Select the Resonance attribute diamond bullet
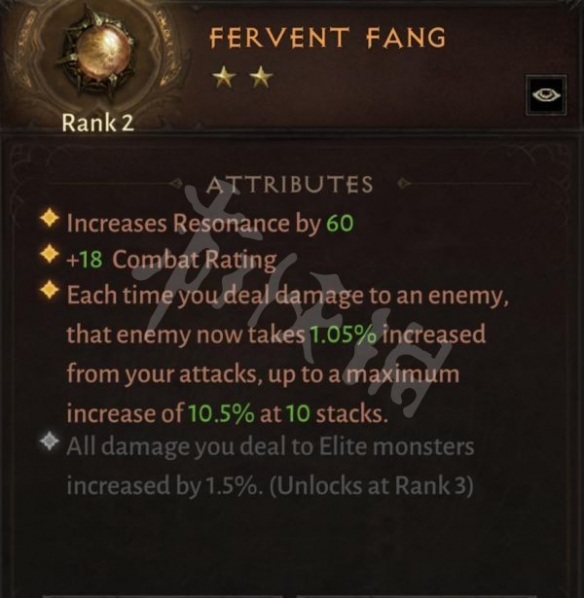The image size is (584, 598). (50, 219)
